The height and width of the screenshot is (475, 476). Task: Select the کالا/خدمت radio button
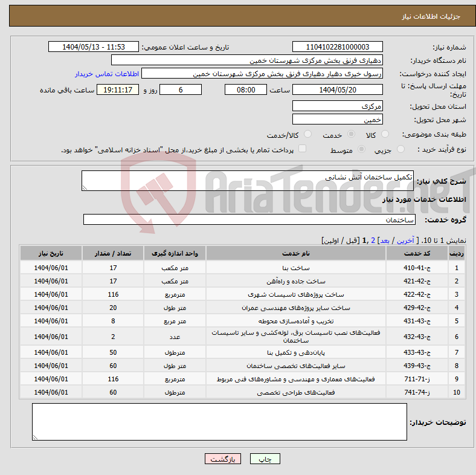tap(307, 134)
